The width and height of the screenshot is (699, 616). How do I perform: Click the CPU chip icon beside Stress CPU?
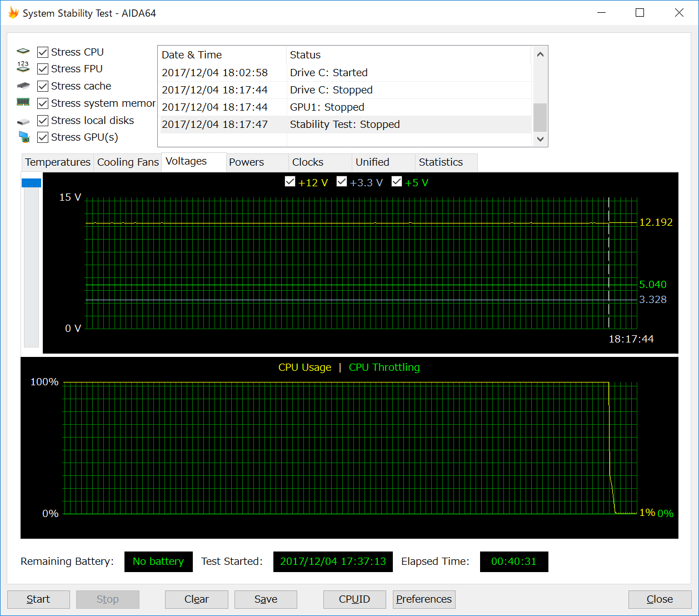23,52
